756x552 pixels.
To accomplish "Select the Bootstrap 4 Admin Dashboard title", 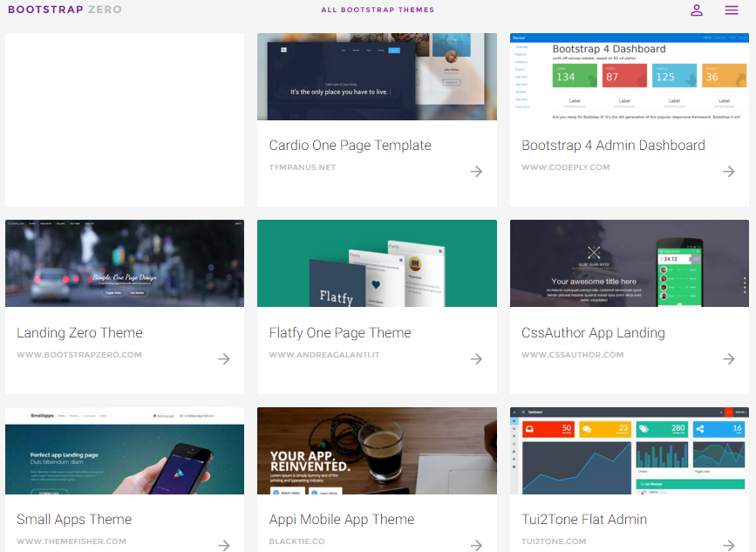I will 613,145.
